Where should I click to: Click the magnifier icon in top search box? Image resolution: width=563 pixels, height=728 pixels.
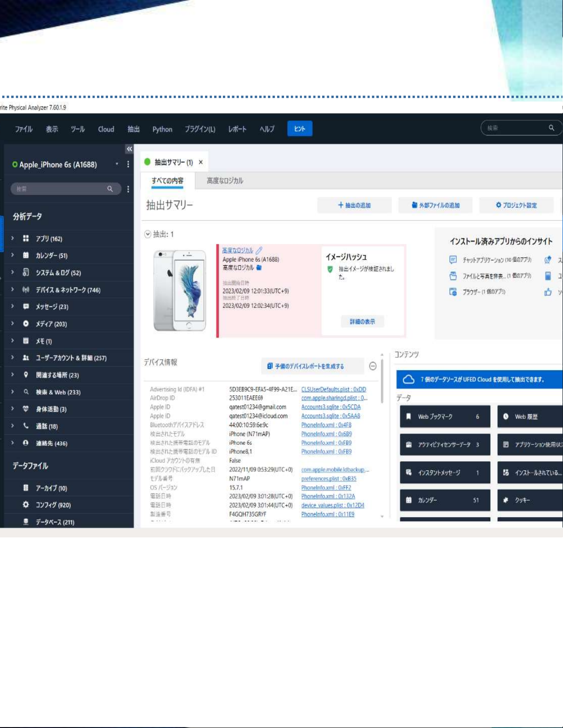tap(551, 128)
